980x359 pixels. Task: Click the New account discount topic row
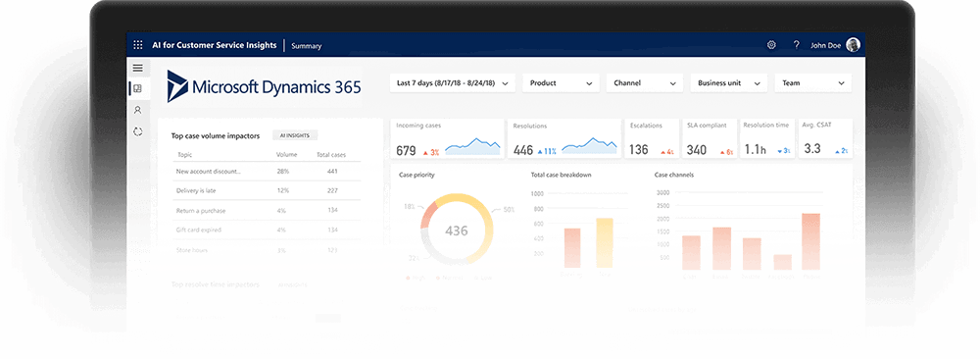[x=267, y=172]
